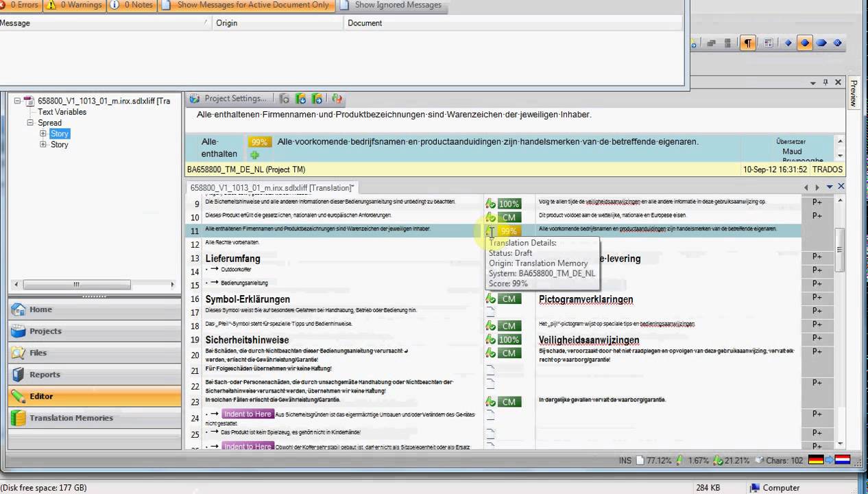Expand the second Story node

pyautogui.click(x=43, y=145)
